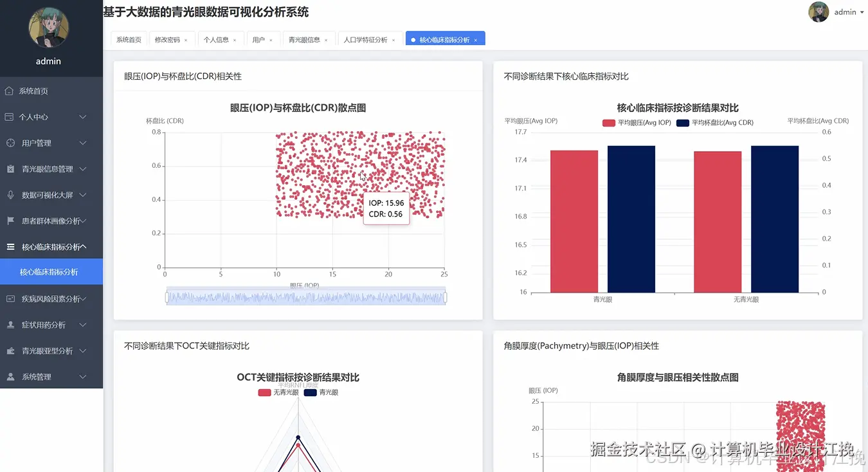Click the data zoom slider track under scatter chart
Viewport: 868px width, 472px height.
pyautogui.click(x=306, y=297)
